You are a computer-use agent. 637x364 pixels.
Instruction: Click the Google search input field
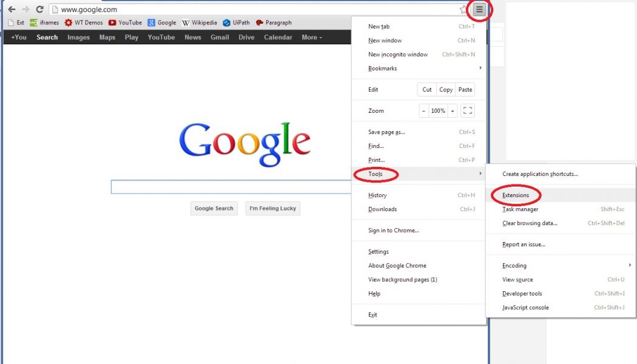231,187
